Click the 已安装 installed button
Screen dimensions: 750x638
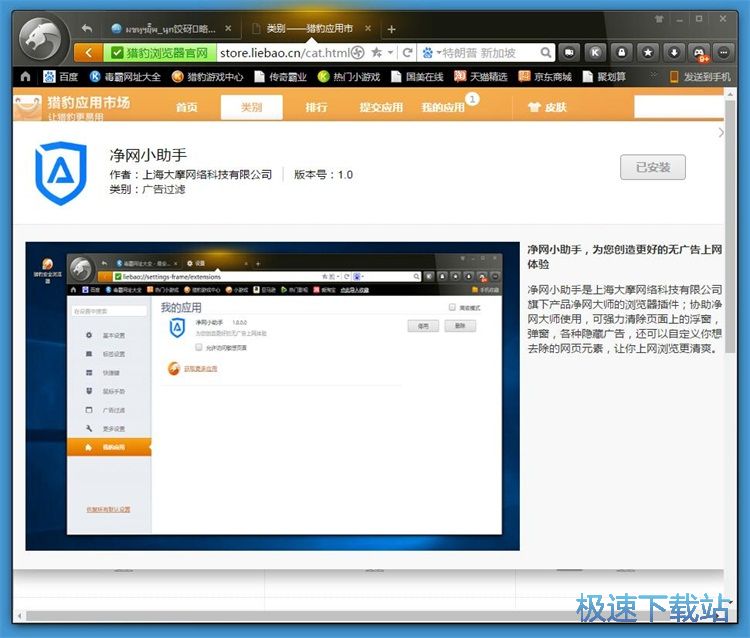[653, 167]
